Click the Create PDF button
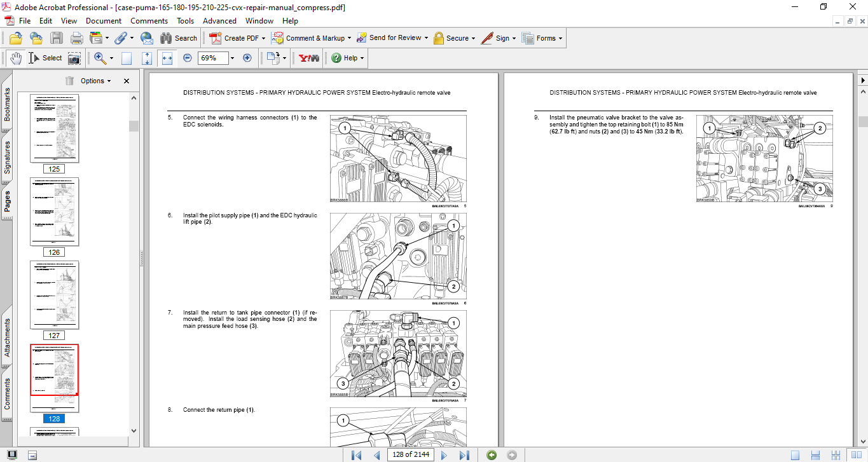868x462 pixels. tap(235, 38)
